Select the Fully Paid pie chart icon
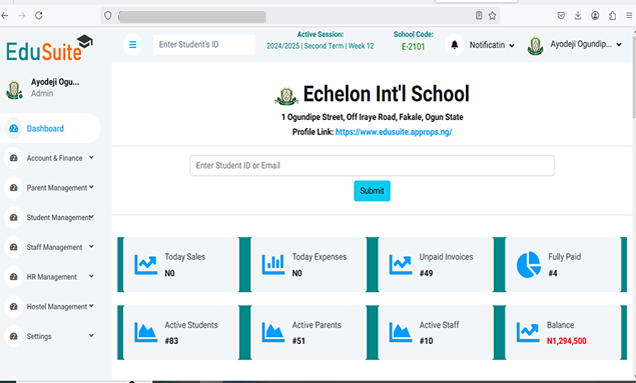636x383 pixels. point(529,265)
